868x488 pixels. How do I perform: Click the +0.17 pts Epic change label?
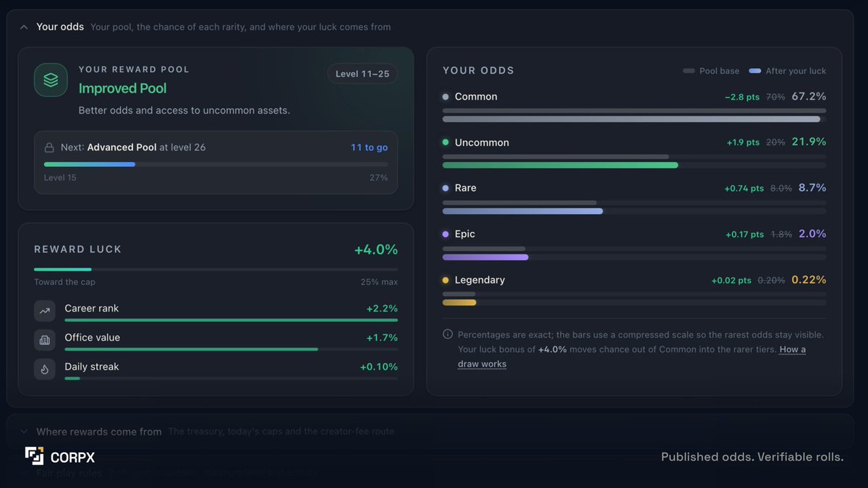click(x=744, y=234)
